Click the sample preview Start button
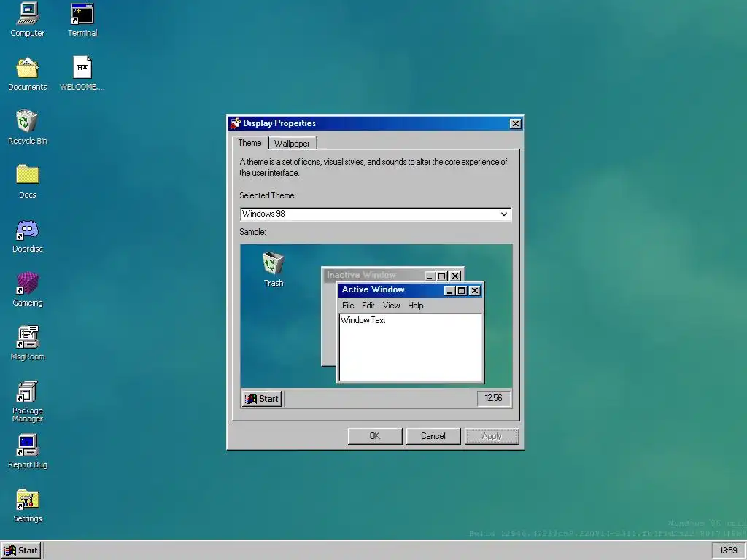The height and width of the screenshot is (560, 747). pos(262,399)
